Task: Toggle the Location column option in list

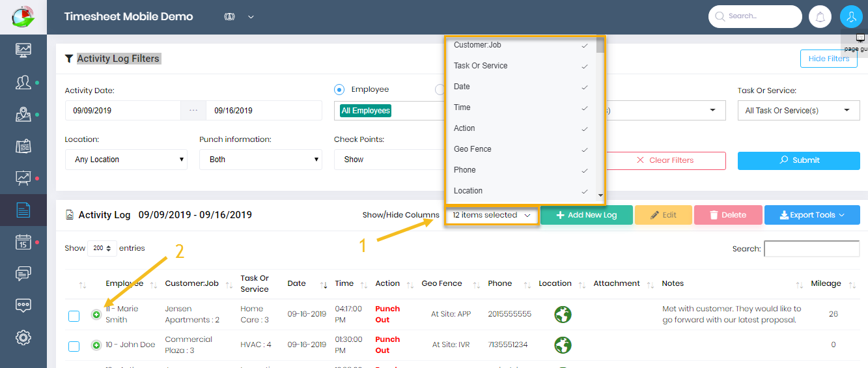Action: [520, 191]
